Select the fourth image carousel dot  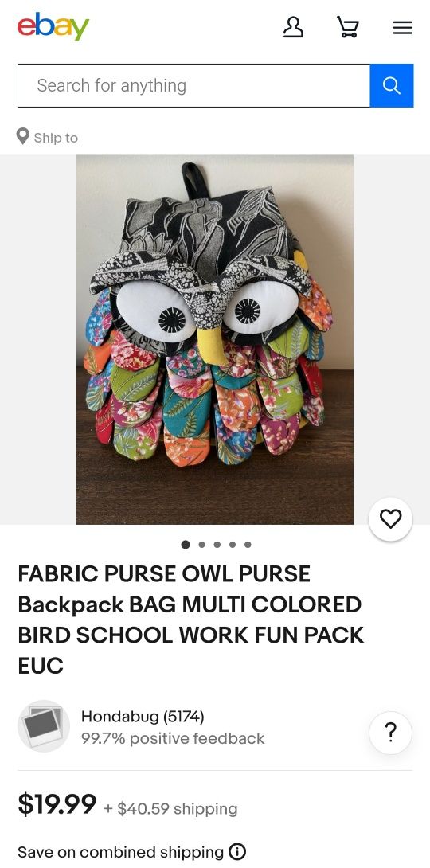(x=233, y=544)
